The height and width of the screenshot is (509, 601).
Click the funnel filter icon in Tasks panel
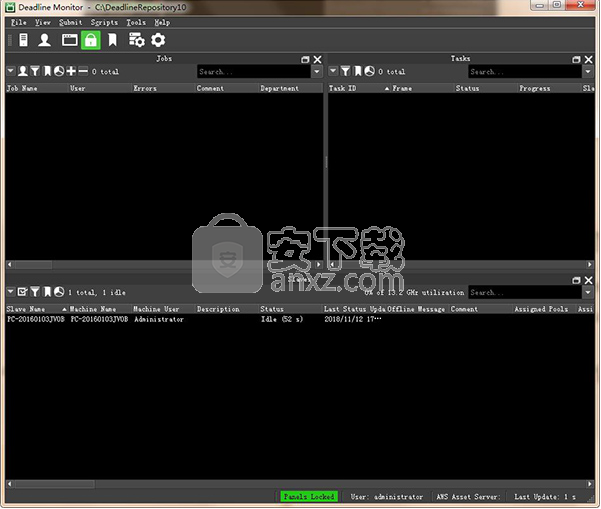[345, 71]
